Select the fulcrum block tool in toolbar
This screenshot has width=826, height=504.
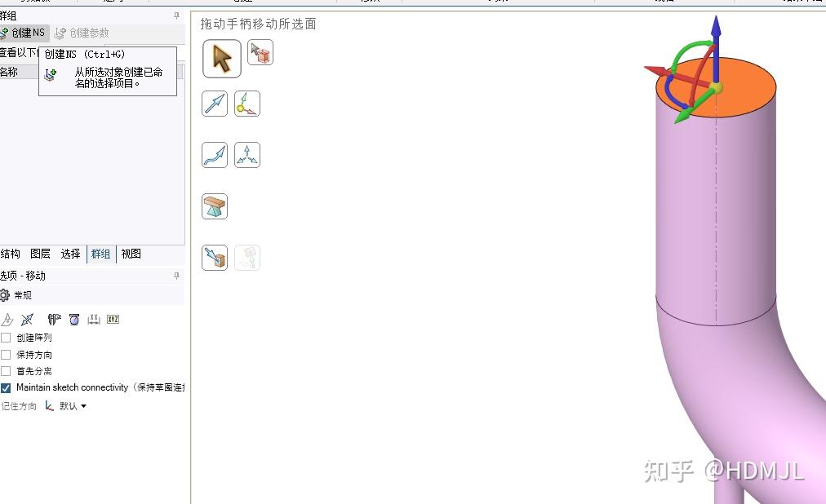[215, 206]
